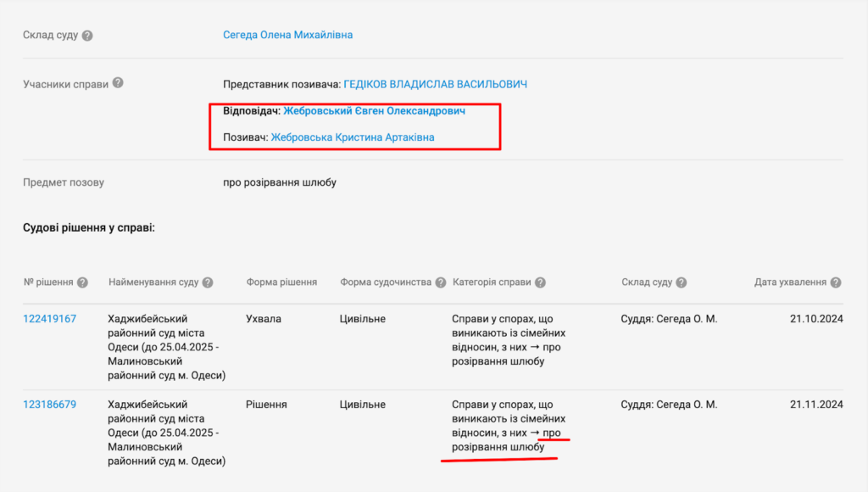Open plaintiff link 'Жебровська Кристина Артаківна'

[x=353, y=137]
